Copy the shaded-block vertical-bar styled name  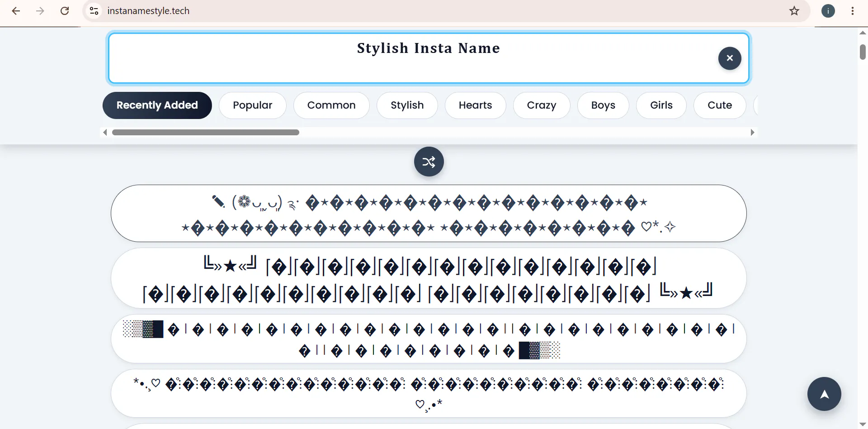point(429,339)
